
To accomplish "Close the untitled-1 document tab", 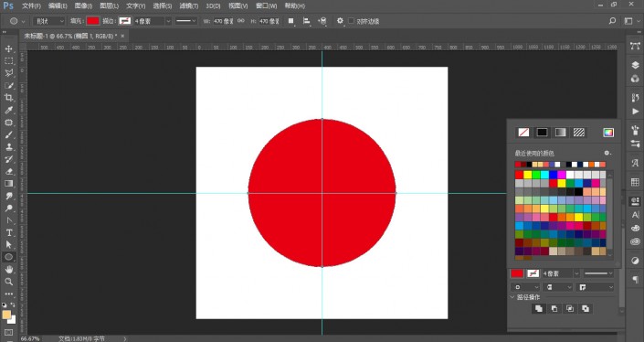I will [122, 37].
